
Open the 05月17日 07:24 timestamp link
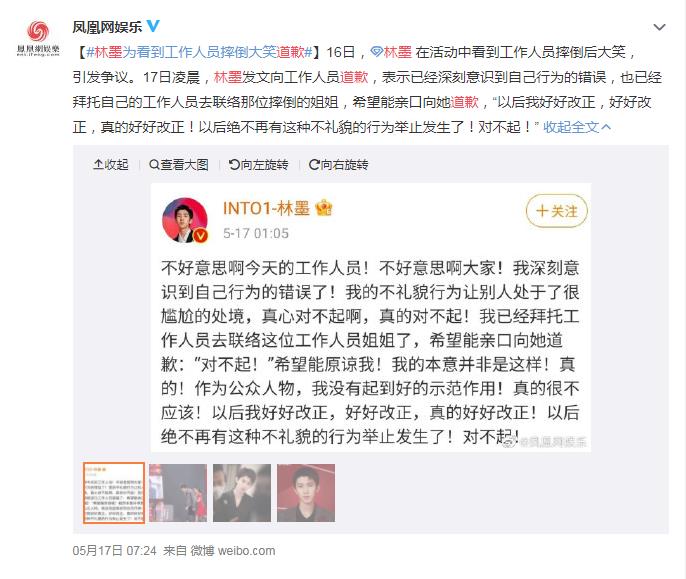tap(115, 551)
